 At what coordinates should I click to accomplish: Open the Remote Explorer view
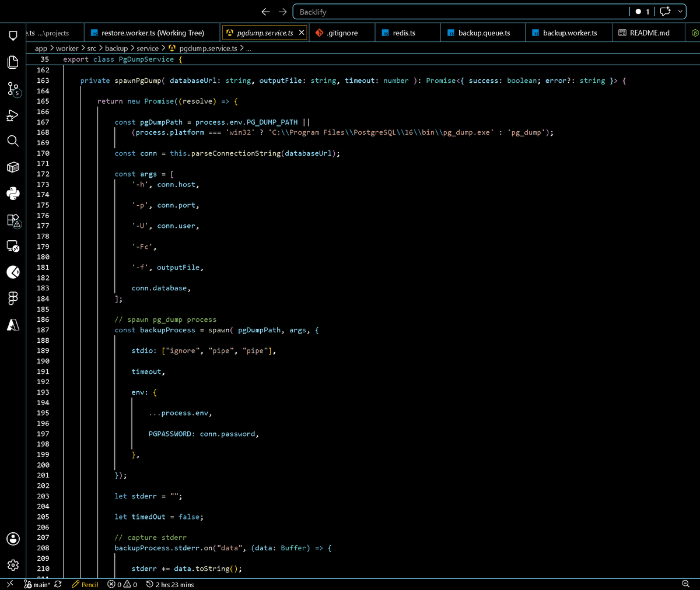(13, 246)
